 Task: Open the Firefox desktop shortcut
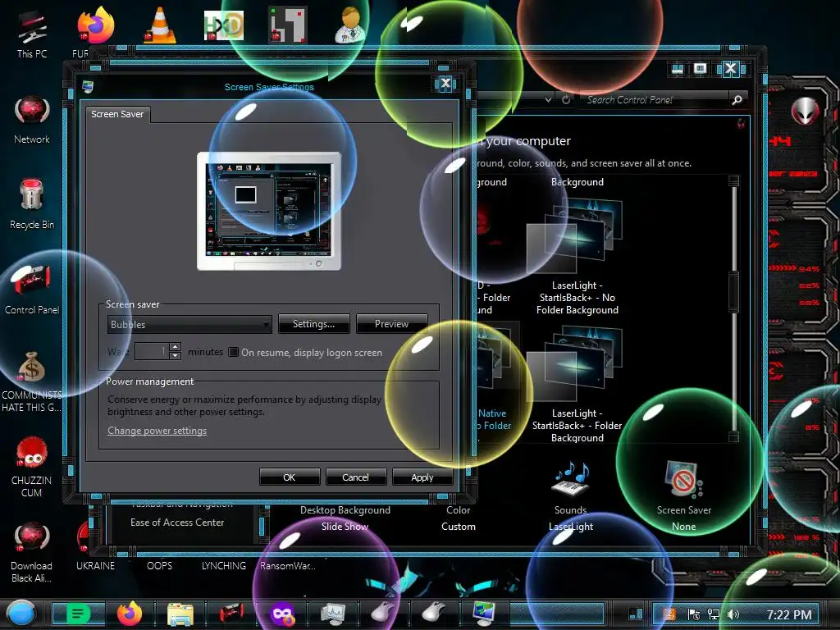(x=95, y=27)
